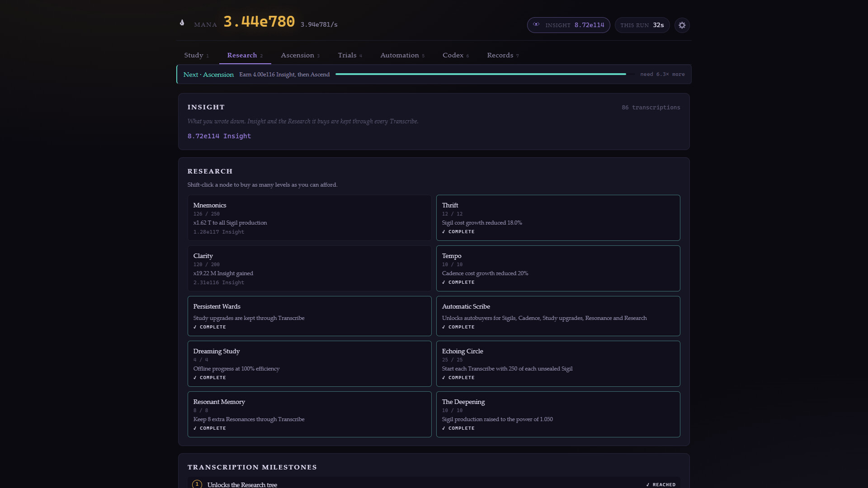
Task: Buy a Clarity research level
Action: pyautogui.click(x=310, y=268)
